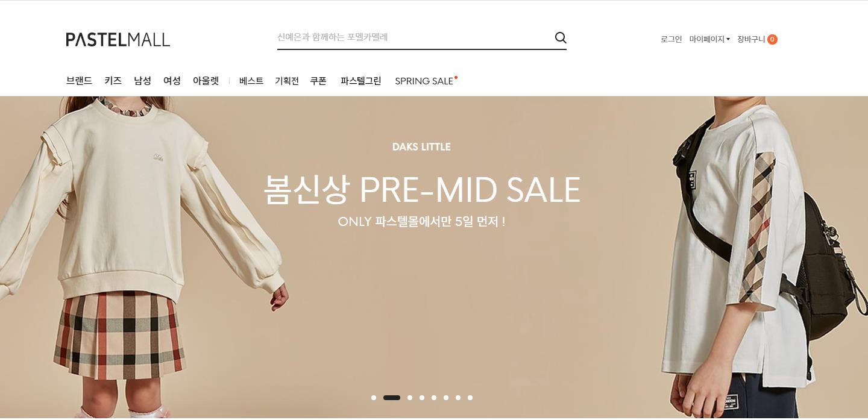The width and height of the screenshot is (868, 420).
Task: Open the 기획전 page
Action: pyautogui.click(x=287, y=81)
